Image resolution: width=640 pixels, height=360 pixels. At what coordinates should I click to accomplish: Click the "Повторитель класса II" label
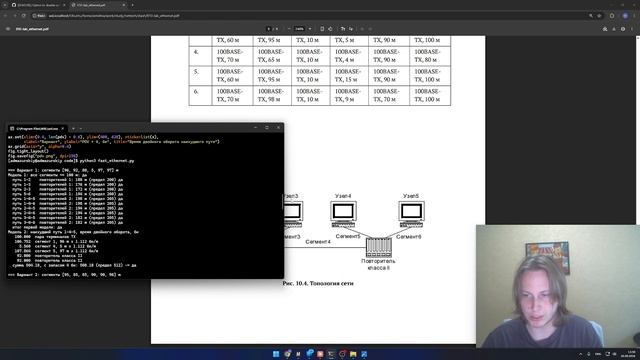click(378, 264)
